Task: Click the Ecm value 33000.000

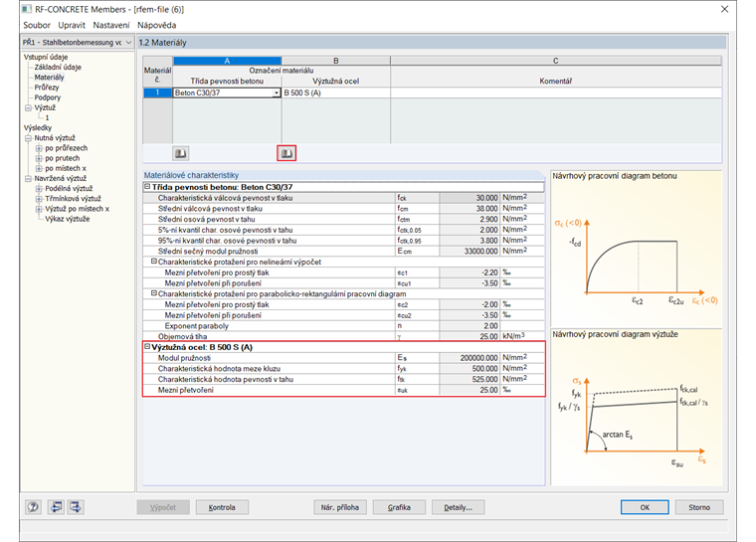Action: 471,251
